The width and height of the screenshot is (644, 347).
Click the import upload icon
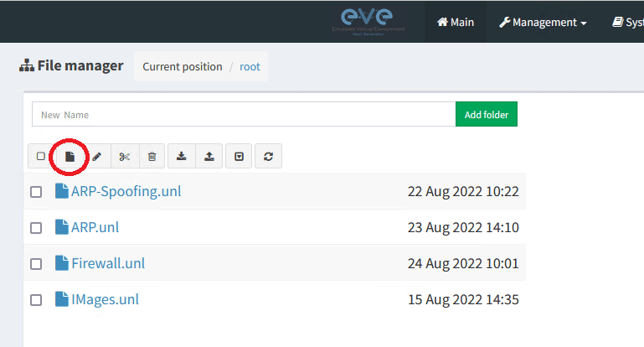(x=209, y=156)
